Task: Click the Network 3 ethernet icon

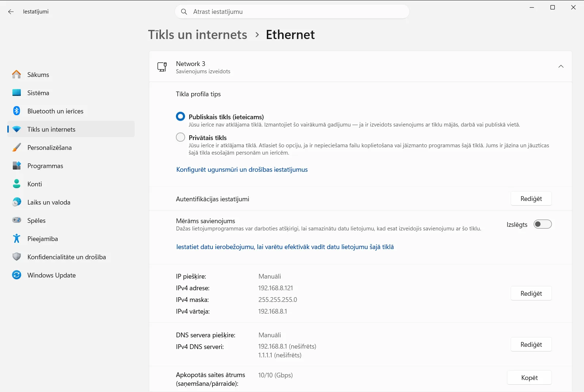Action: point(162,67)
